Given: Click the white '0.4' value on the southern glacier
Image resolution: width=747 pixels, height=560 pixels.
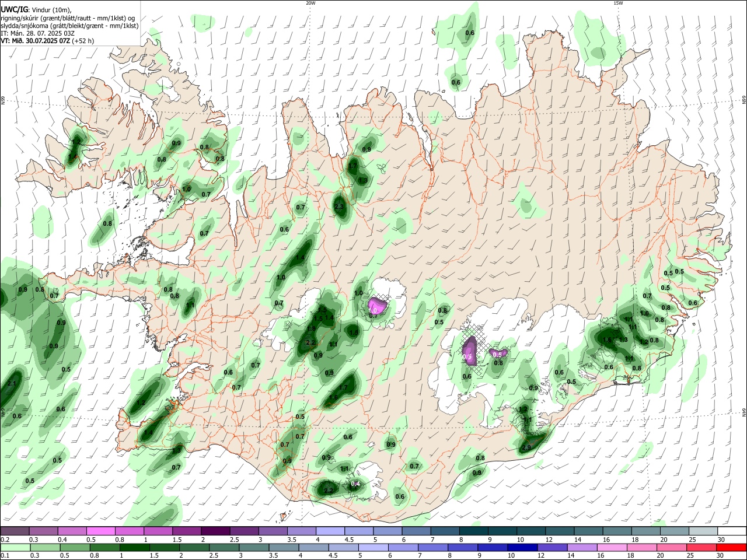Looking at the screenshot, I should tap(355, 484).
